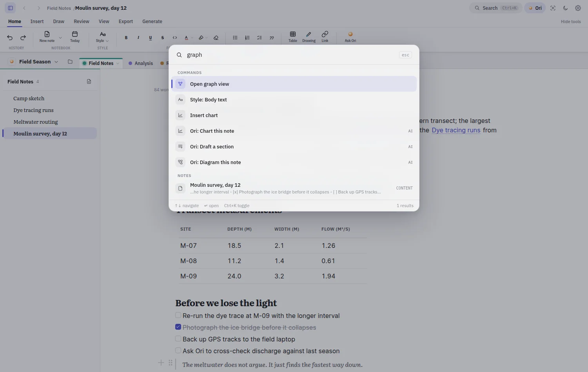This screenshot has height=372, width=588.
Task: Click the highlighter pen icon
Action: [201, 38]
